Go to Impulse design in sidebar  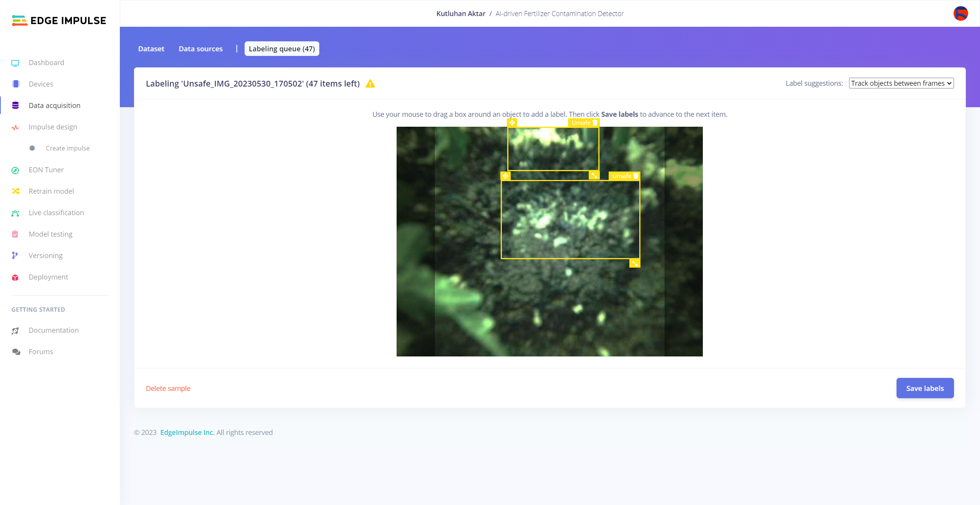[x=53, y=127]
